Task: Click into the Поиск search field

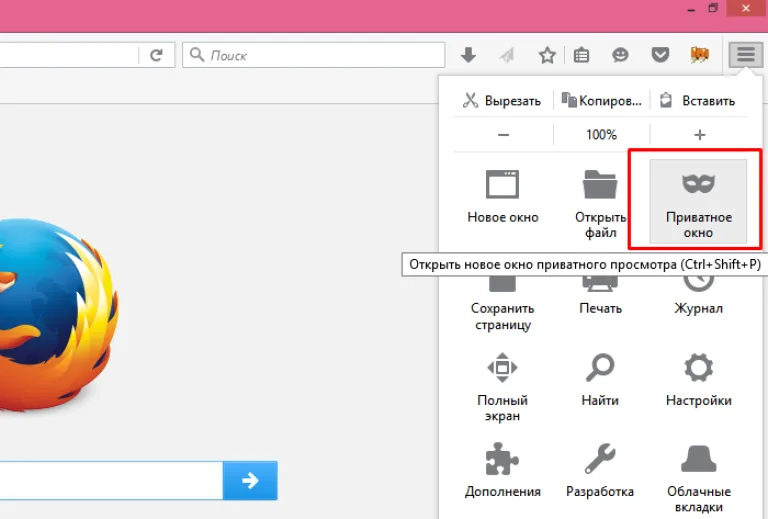Action: click(x=313, y=55)
